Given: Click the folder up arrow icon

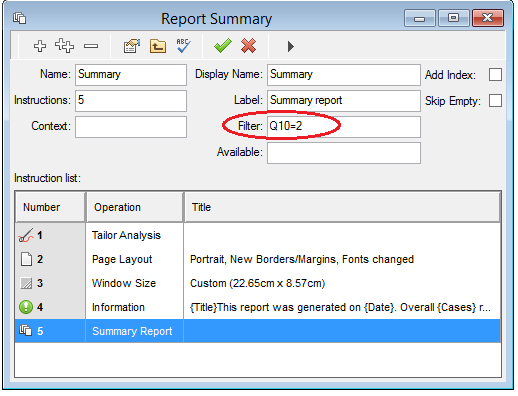Looking at the screenshot, I should coord(158,46).
